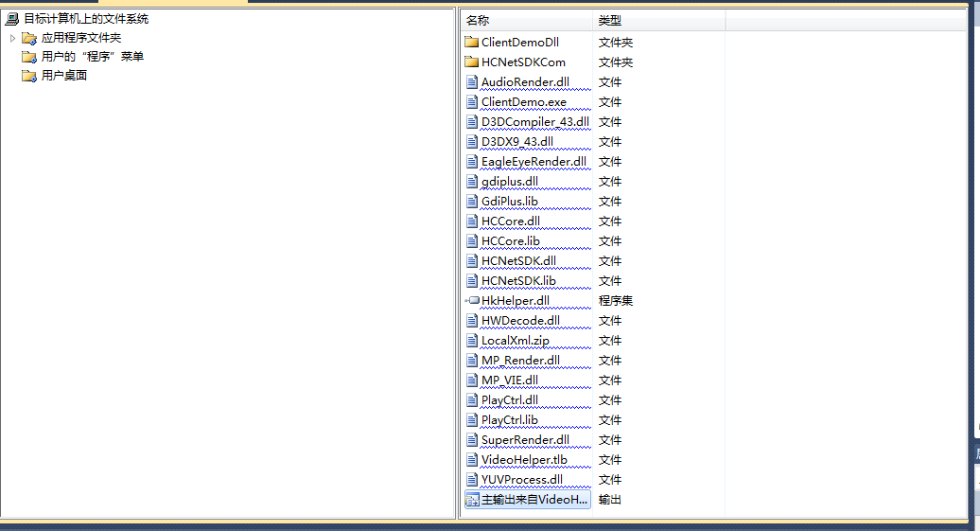Click the PlayCtrl.lib file icon
Image resolution: width=980 pixels, height=531 pixels.
472,420
